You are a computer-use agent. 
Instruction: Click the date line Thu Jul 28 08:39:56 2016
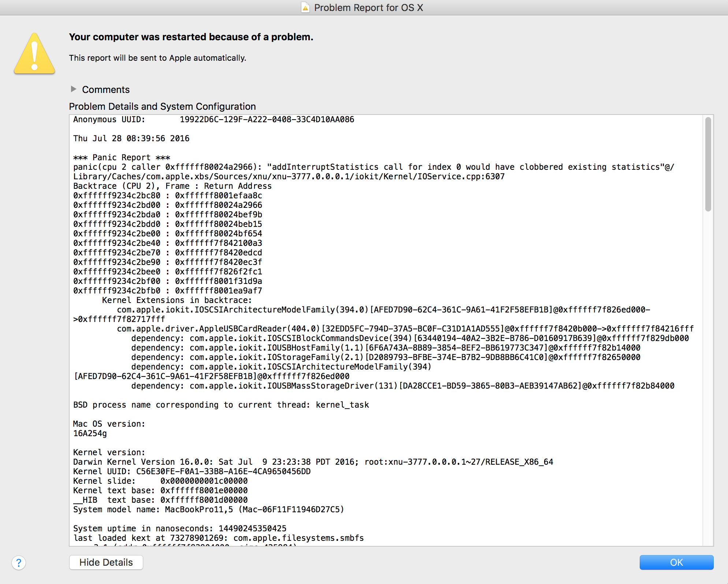coord(131,139)
